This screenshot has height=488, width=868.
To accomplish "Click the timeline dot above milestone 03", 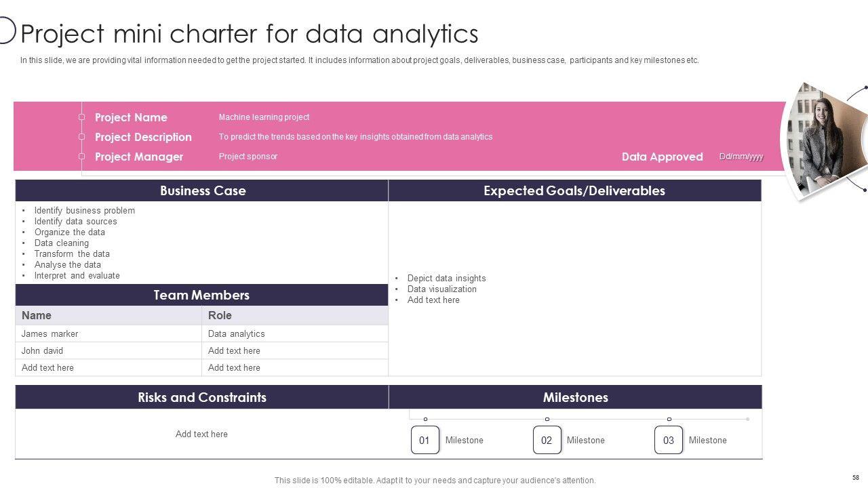I will 669,419.
